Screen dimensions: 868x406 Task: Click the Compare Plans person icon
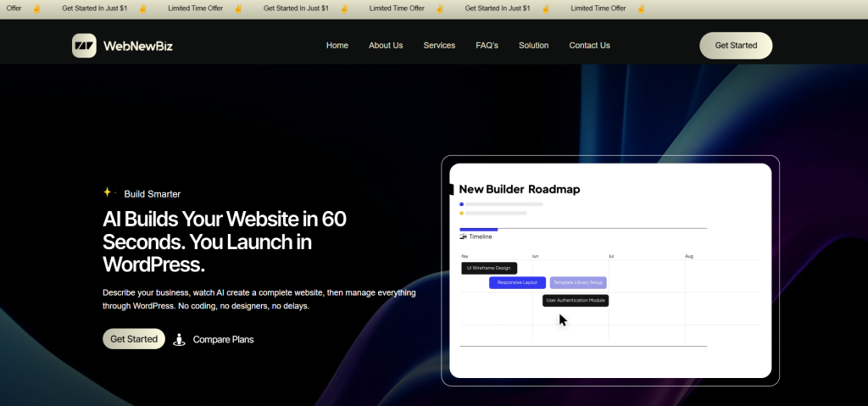point(179,340)
